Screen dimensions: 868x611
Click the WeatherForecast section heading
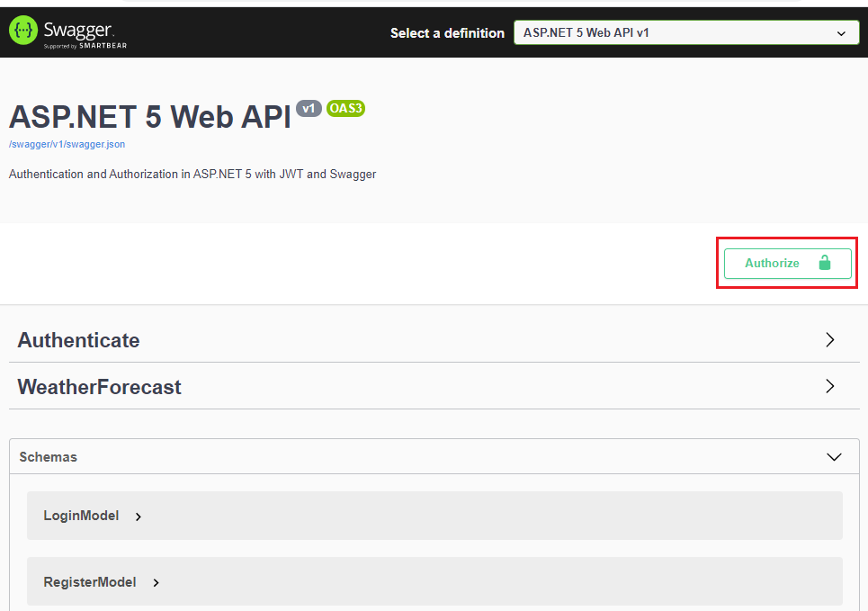pyautogui.click(x=100, y=387)
